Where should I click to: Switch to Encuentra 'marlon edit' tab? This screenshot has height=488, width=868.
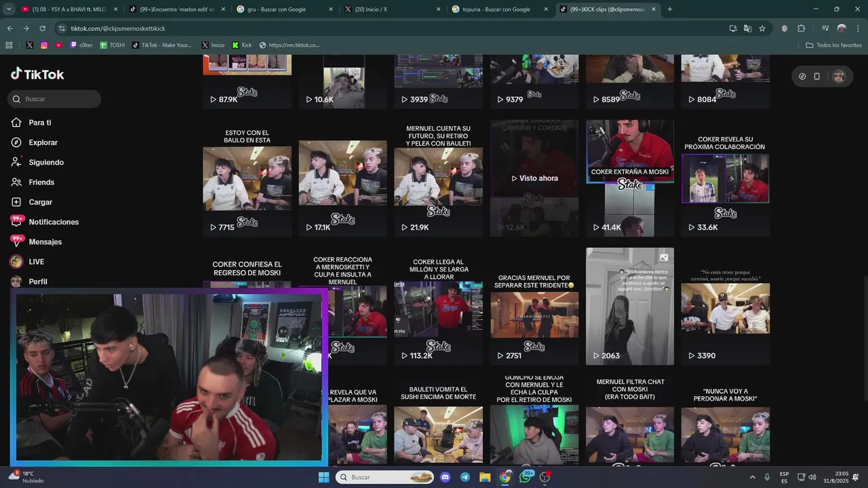[178, 9]
